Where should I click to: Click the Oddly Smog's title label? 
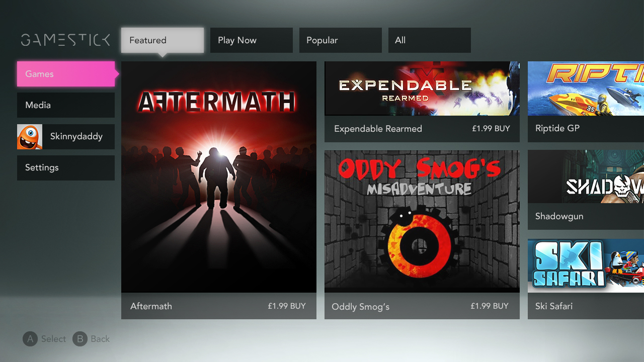click(x=361, y=307)
